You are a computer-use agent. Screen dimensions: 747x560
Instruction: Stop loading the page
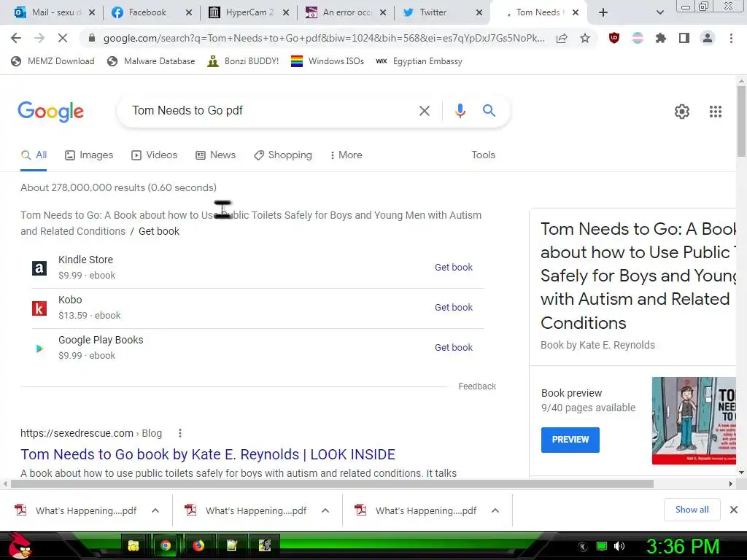(63, 38)
